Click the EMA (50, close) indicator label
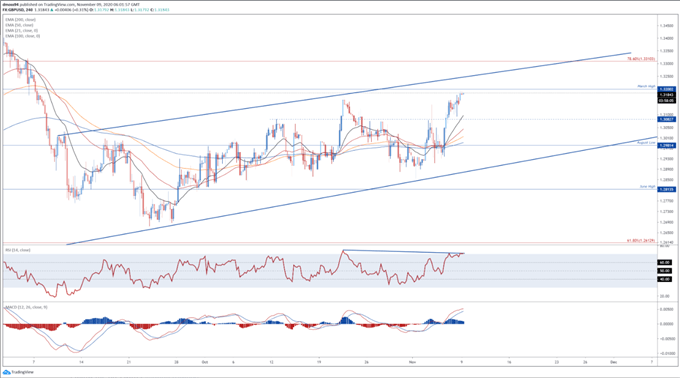 [x=20, y=25]
